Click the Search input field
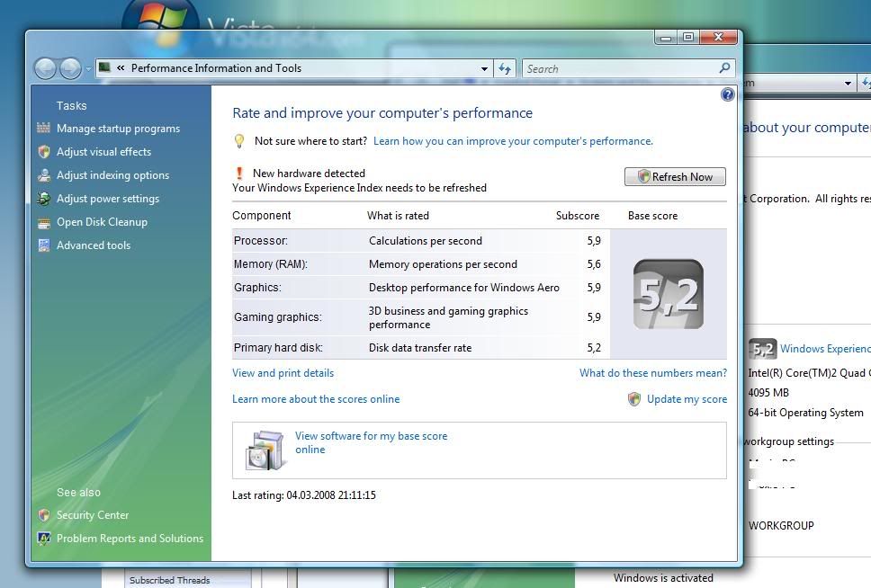The image size is (871, 588). 620,69
